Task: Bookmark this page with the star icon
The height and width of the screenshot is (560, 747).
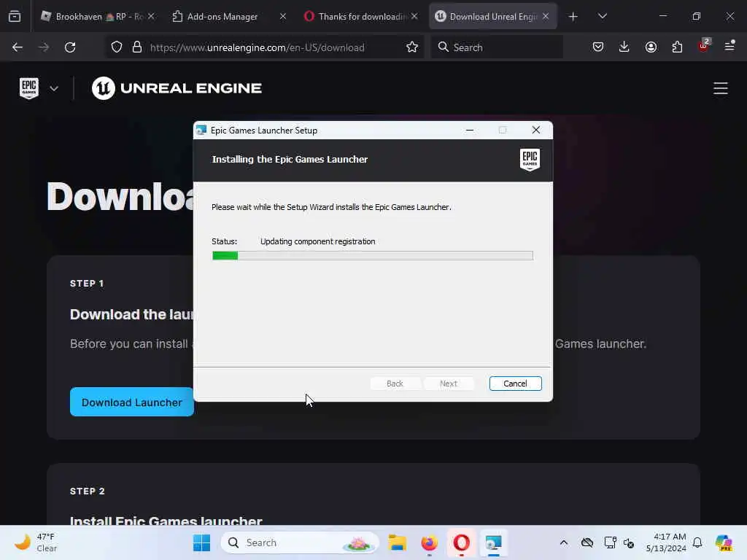Action: click(x=412, y=47)
